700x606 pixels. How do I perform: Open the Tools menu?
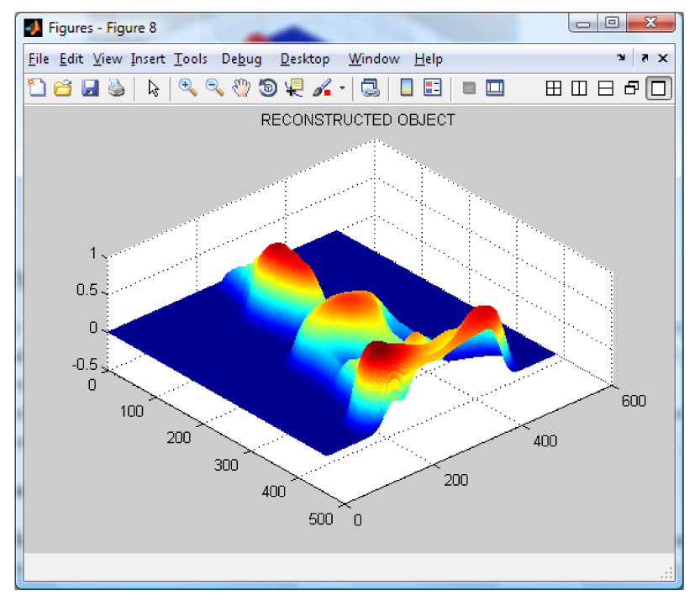pyautogui.click(x=191, y=59)
